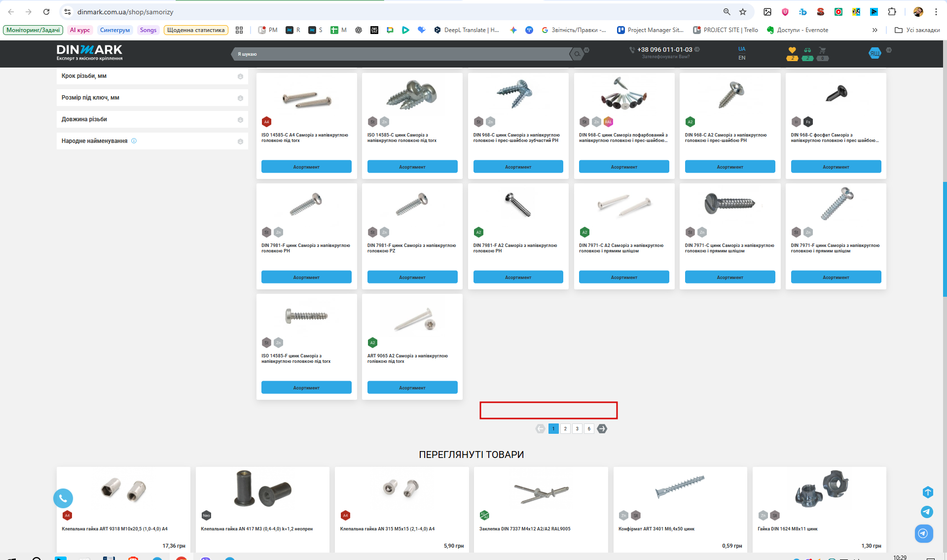The width and height of the screenshot is (947, 560).
Task: Open Асортимент for DIN 7971-C A2 screw
Action: click(x=624, y=277)
